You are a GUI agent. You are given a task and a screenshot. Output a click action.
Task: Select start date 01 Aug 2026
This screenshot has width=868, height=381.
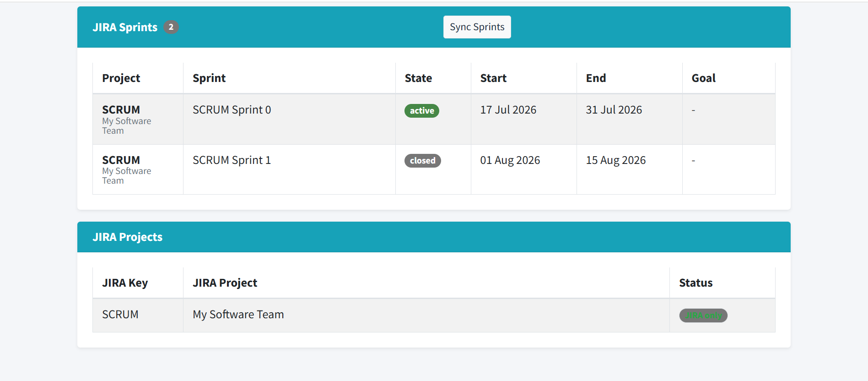(x=510, y=160)
